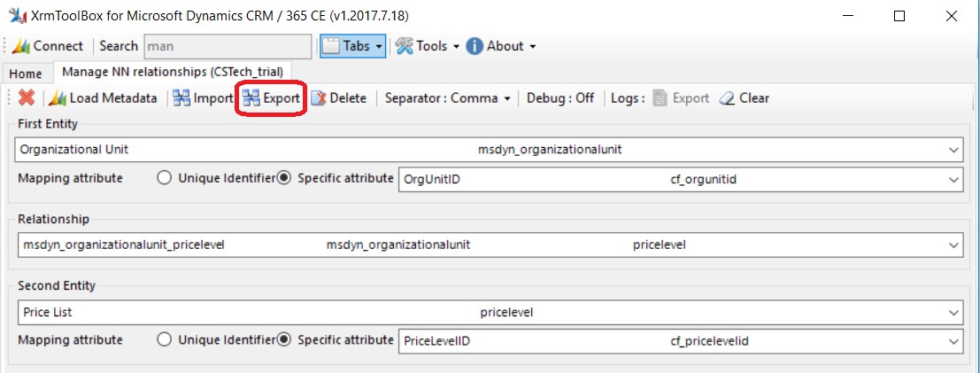Click the XrmToolBox title bar app icon
The height and width of the screenshot is (373, 980).
18,16
